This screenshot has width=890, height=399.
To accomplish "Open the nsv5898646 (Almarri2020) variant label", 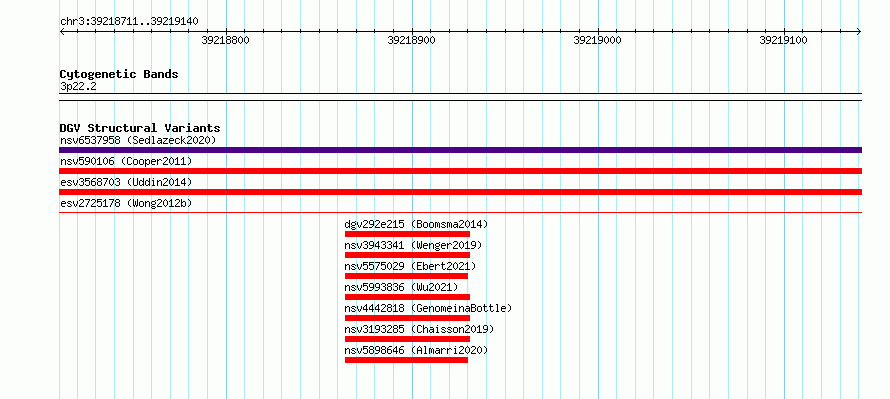I will tap(416, 350).
